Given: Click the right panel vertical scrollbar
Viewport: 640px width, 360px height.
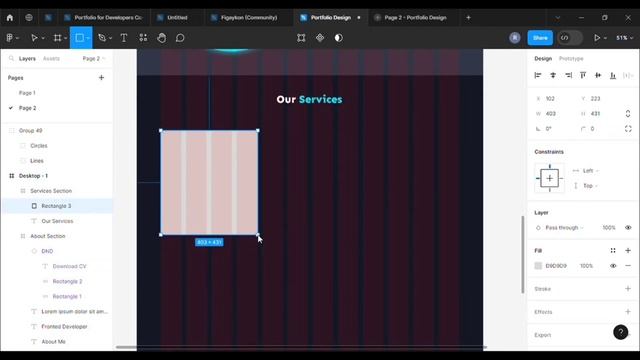Looking at the screenshot, I should (x=522, y=254).
